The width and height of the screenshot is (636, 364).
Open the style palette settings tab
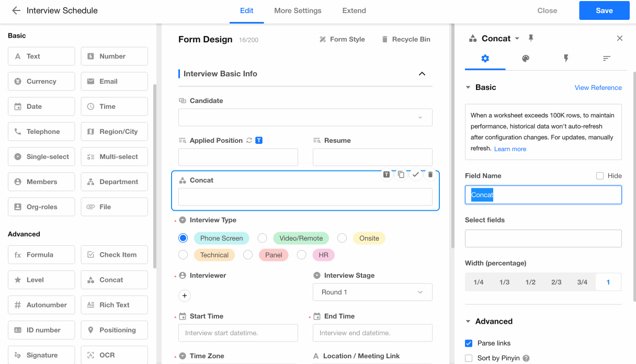(526, 59)
